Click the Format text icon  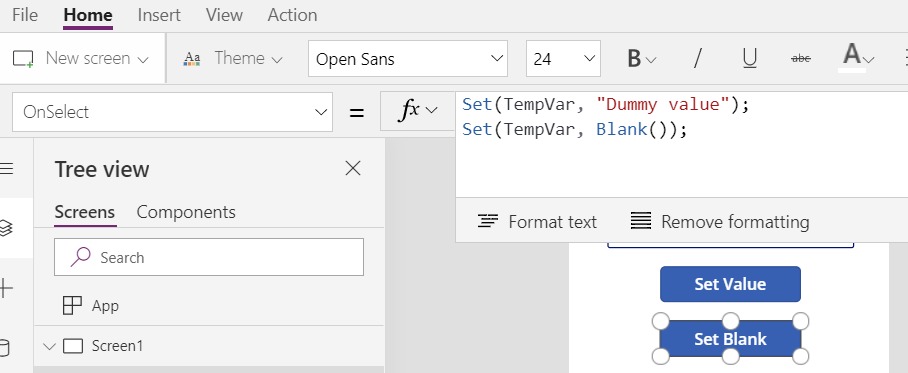point(488,221)
